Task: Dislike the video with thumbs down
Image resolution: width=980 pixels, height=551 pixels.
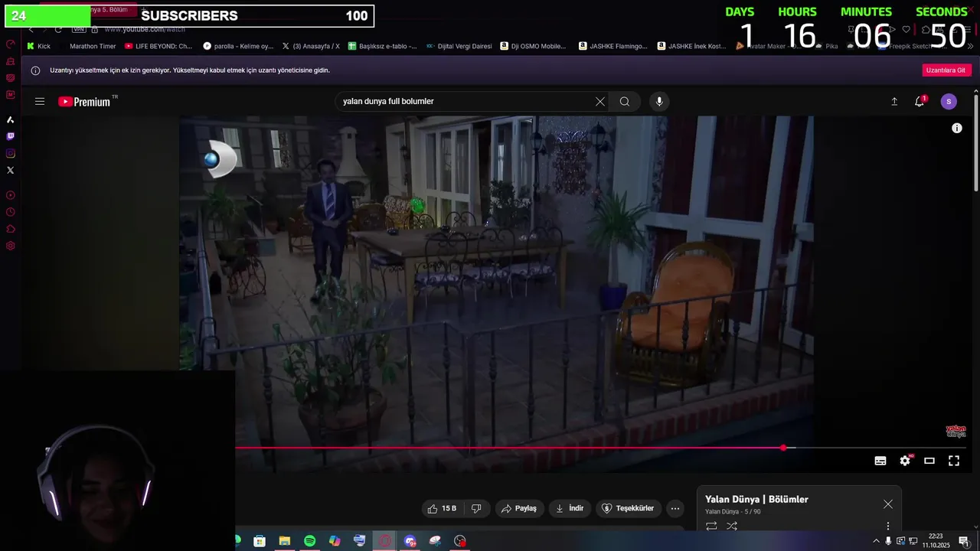Action: 476,508
